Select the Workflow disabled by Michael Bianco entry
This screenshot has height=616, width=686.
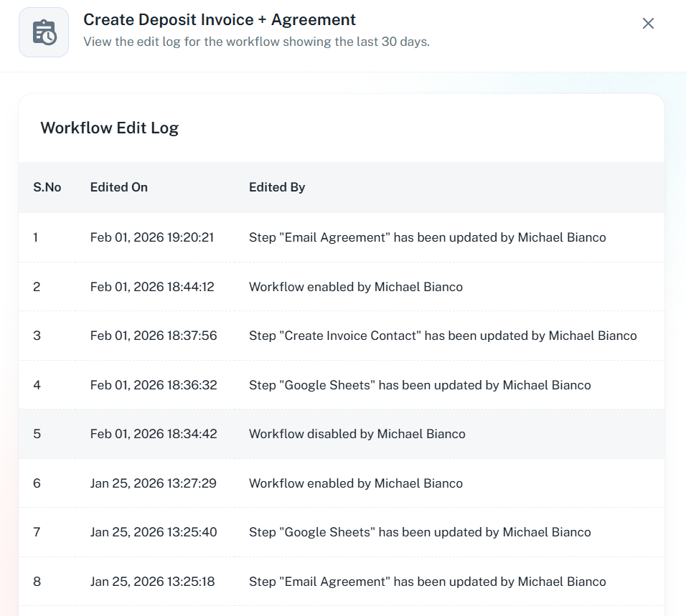tap(357, 434)
